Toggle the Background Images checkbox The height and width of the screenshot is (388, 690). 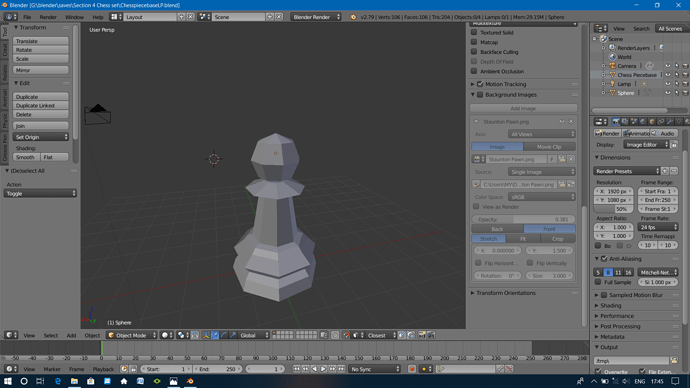coord(480,95)
